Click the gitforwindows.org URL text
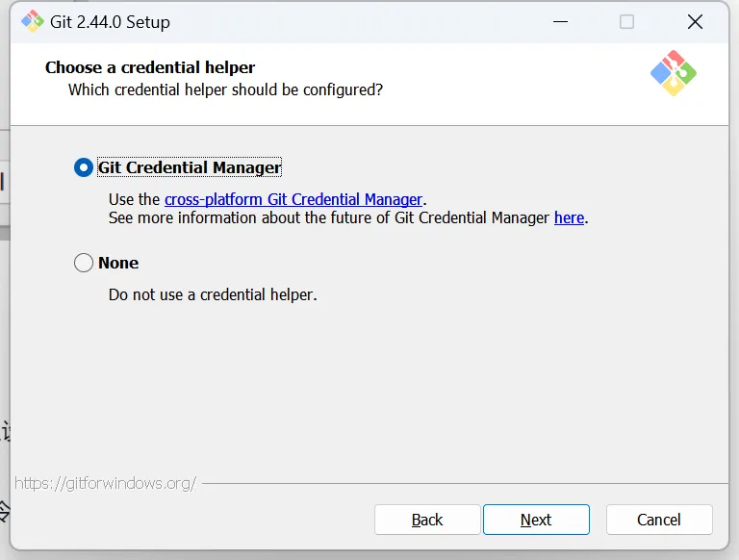This screenshot has height=560, width=739. click(106, 483)
